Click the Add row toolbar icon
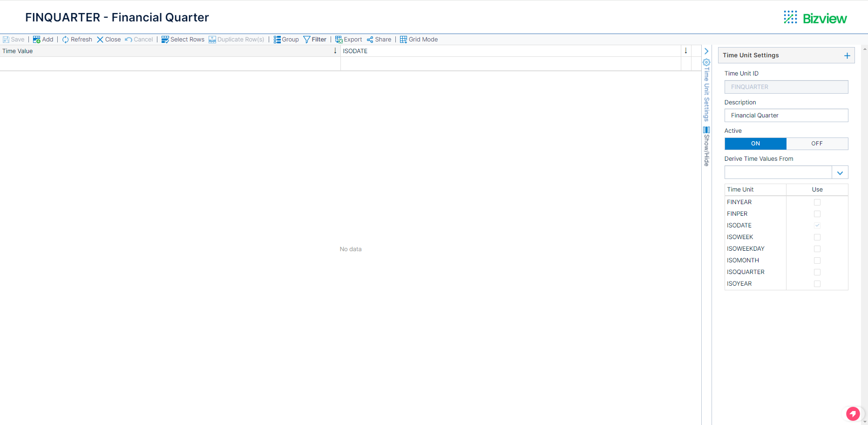Viewport: 868px width, 425px height. pos(37,40)
